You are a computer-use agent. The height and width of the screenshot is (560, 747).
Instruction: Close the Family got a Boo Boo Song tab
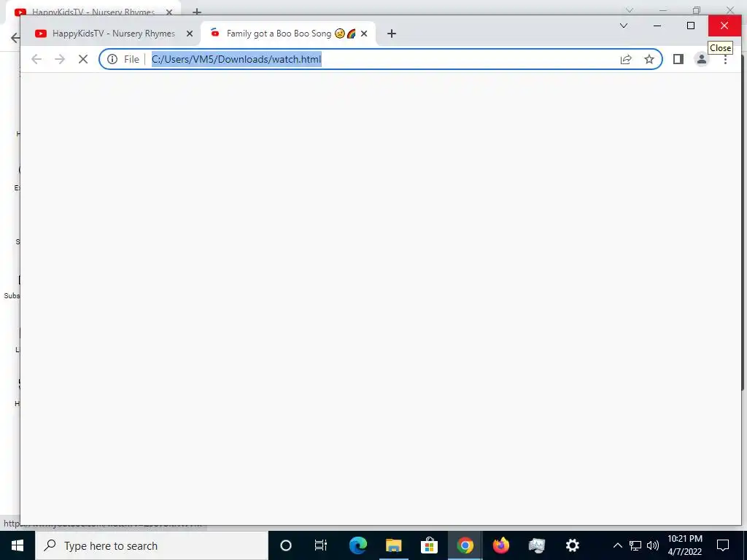364,34
